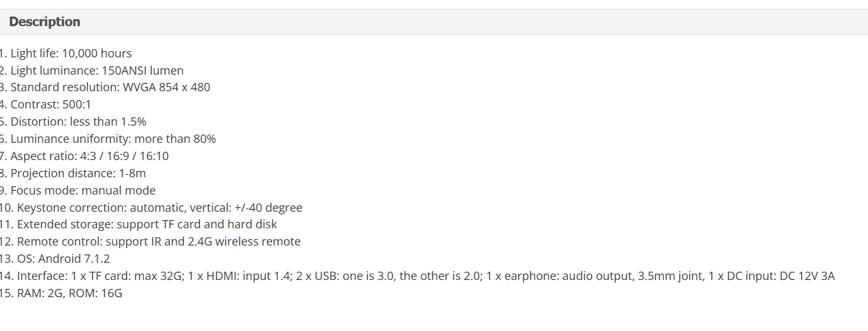The image size is (868, 331).
Task: Click the Luminance uniformity specification line
Action: pos(108,139)
